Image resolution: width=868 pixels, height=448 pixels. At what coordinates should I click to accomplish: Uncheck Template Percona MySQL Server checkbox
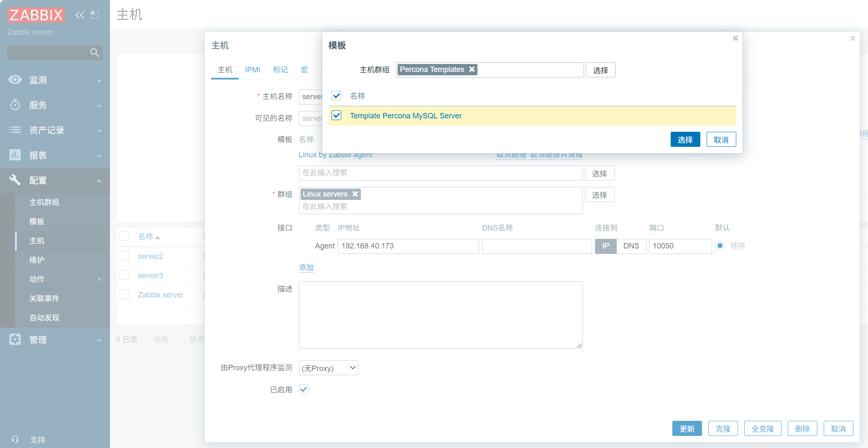point(337,115)
